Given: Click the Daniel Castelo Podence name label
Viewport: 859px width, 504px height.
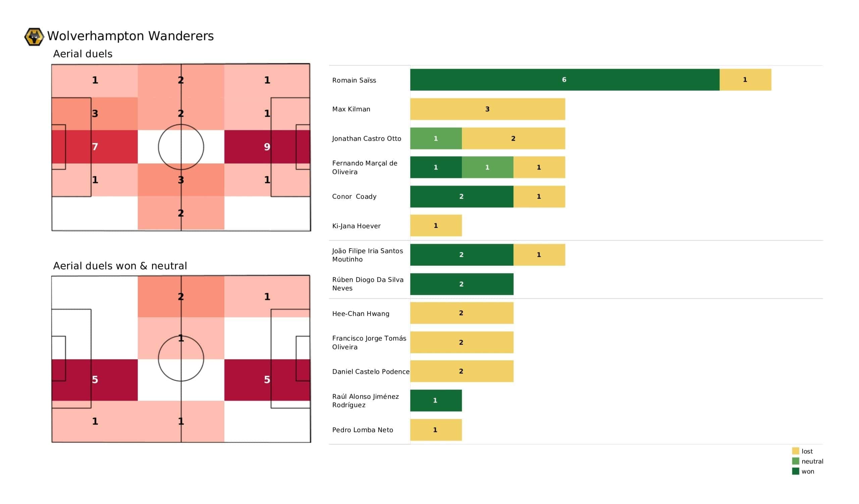Looking at the screenshot, I should [370, 372].
